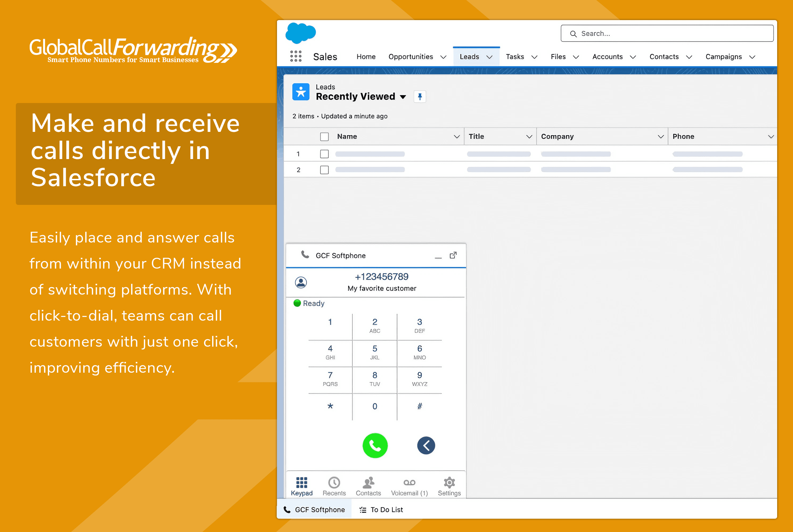Viewport: 793px width, 532px height.
Task: Click the To Do List icon
Action: pos(363,510)
